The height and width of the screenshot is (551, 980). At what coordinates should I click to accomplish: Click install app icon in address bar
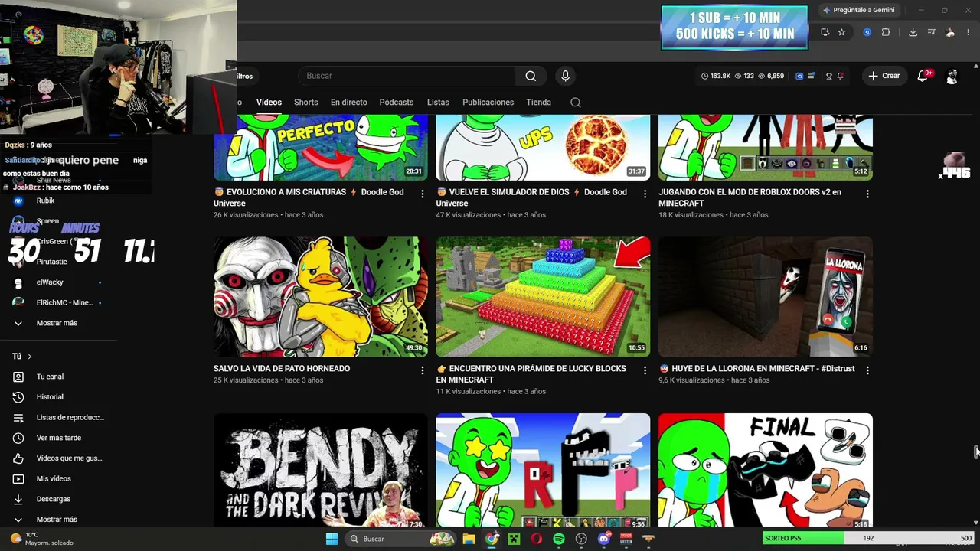pos(825,32)
